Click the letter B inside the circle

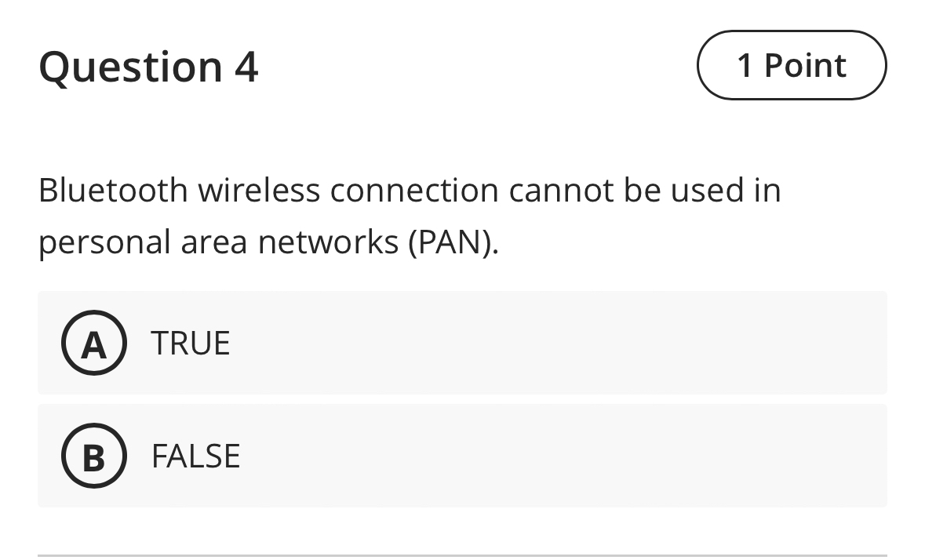pyautogui.click(x=93, y=456)
